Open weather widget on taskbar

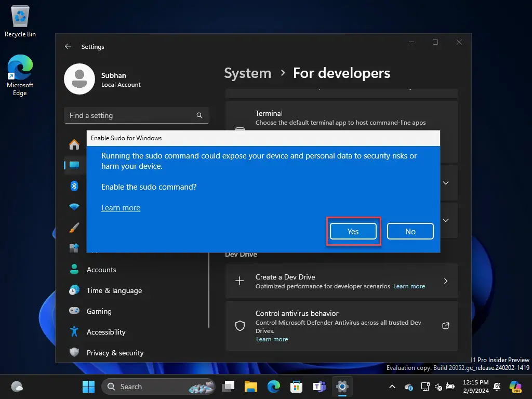(x=17, y=387)
